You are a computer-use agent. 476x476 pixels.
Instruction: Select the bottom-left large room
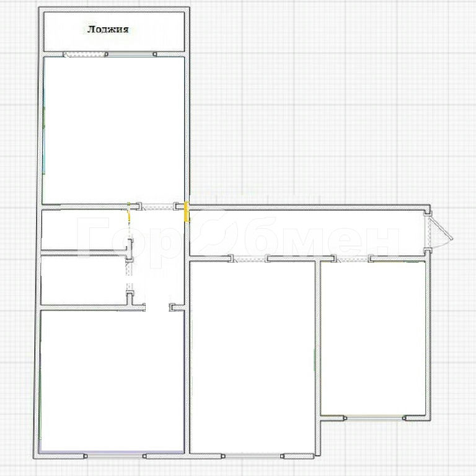pyautogui.click(x=112, y=379)
